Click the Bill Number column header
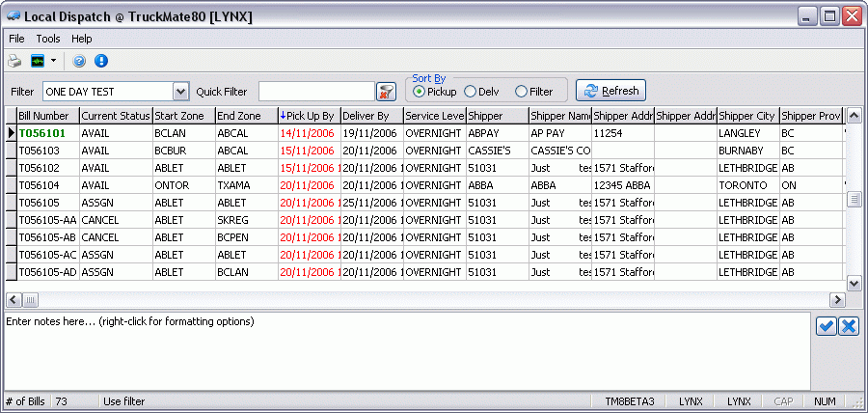 46,116
